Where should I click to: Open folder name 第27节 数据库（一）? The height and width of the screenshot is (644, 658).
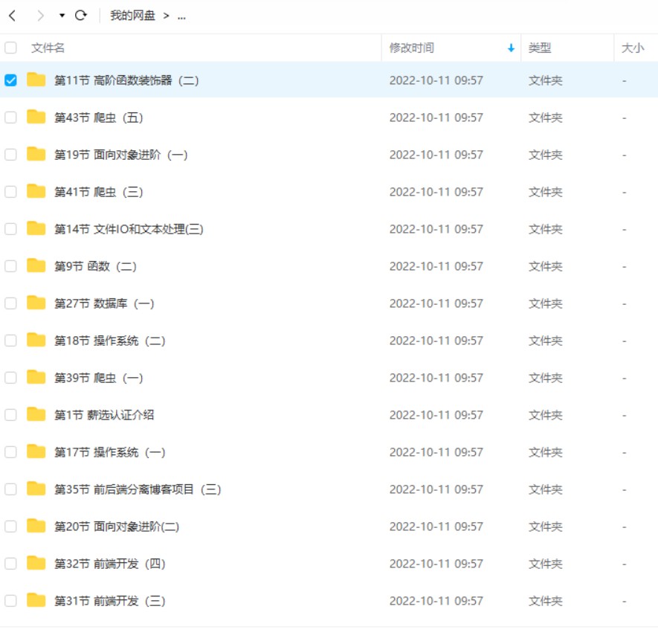click(104, 303)
